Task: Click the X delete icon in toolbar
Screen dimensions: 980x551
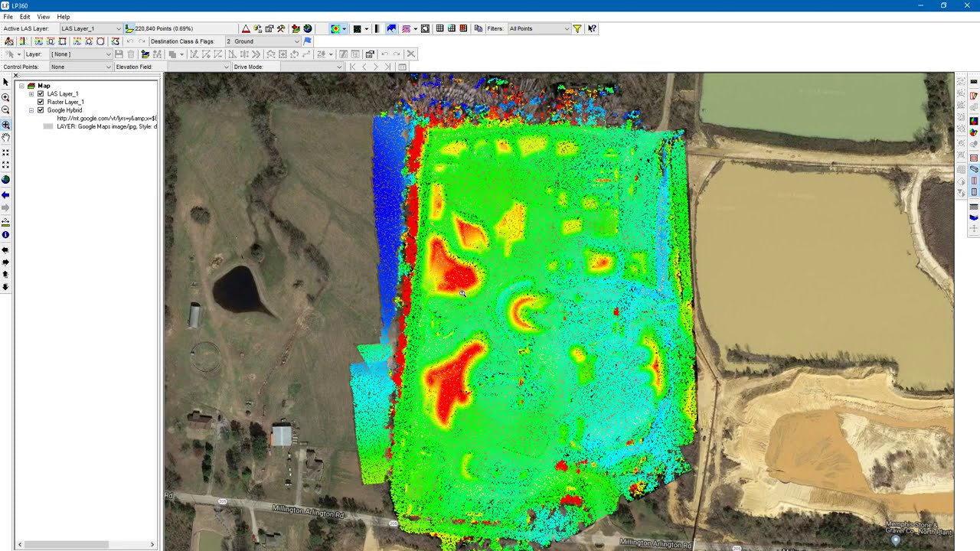Action: tap(411, 54)
